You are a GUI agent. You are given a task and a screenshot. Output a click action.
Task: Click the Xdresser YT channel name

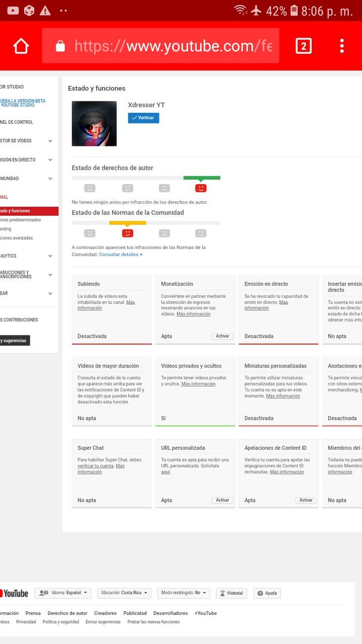click(x=146, y=105)
